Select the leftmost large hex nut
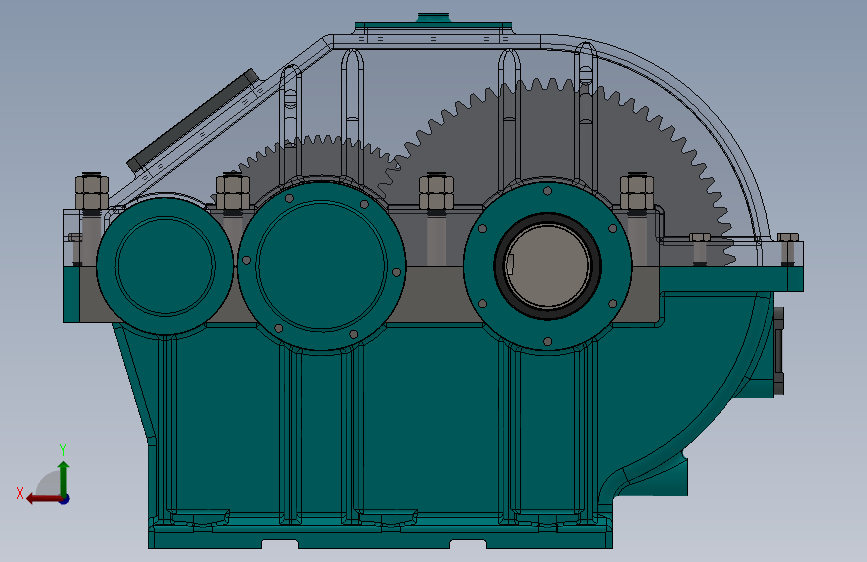867x562 pixels. (92, 192)
